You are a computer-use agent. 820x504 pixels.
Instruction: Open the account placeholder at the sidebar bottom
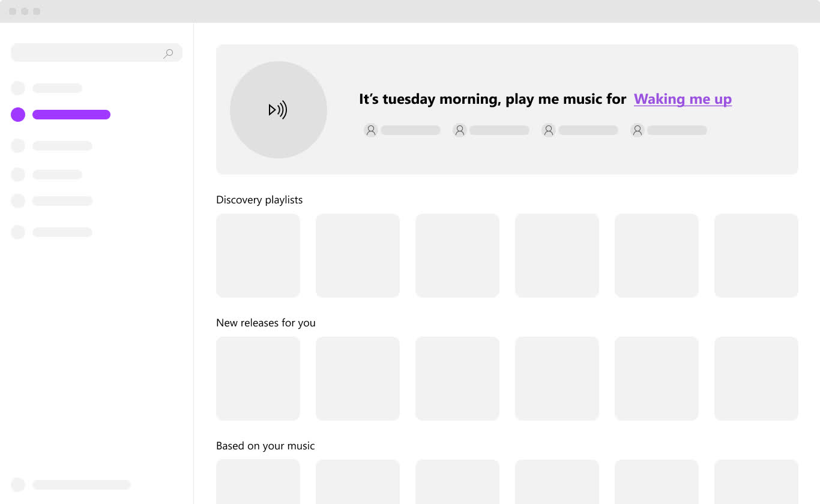pyautogui.click(x=71, y=485)
